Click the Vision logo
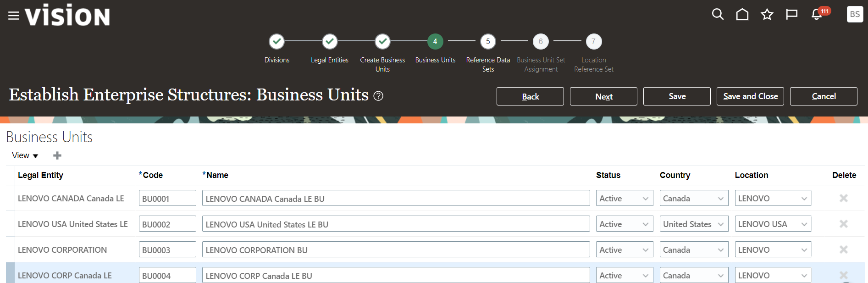Screen dimensions: 868x283 pyautogui.click(x=67, y=15)
